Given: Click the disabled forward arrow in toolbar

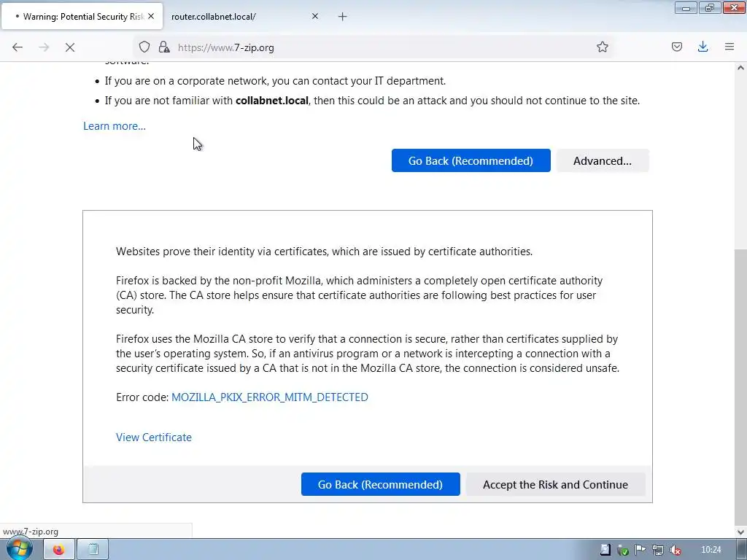Looking at the screenshot, I should [x=44, y=47].
